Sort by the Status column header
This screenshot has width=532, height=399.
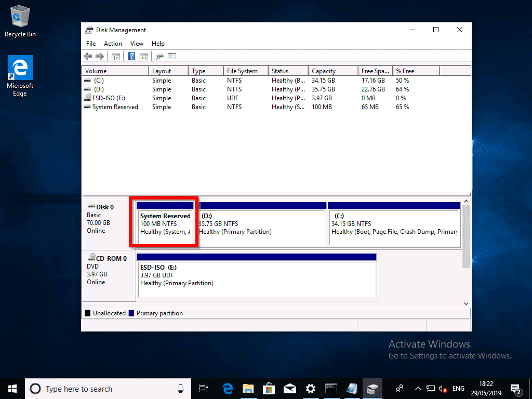pos(288,71)
